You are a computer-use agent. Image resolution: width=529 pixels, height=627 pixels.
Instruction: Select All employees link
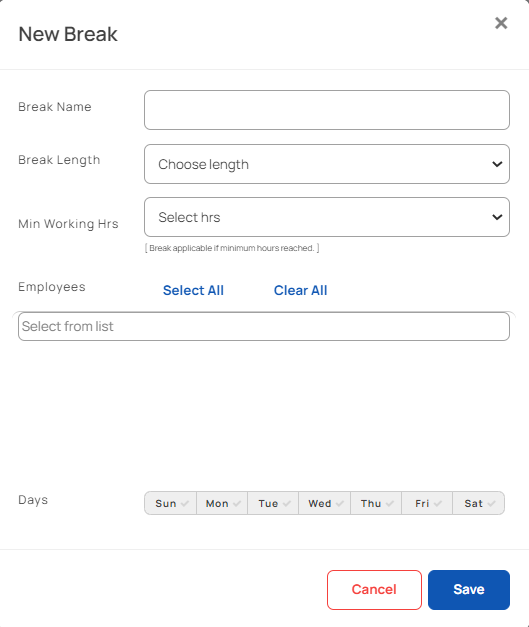[193, 290]
